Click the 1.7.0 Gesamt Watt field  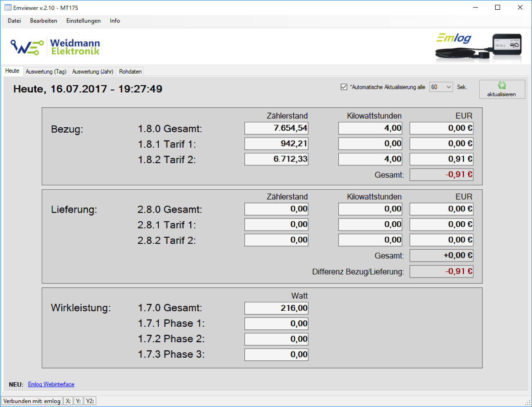click(x=276, y=308)
